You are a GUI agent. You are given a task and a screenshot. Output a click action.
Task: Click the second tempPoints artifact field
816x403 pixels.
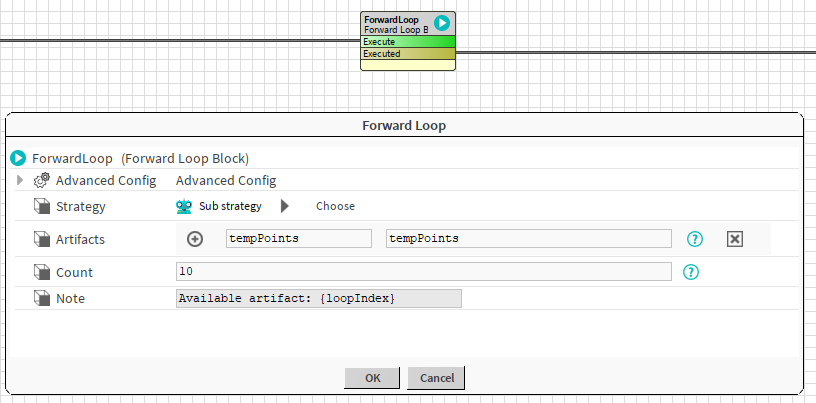528,238
